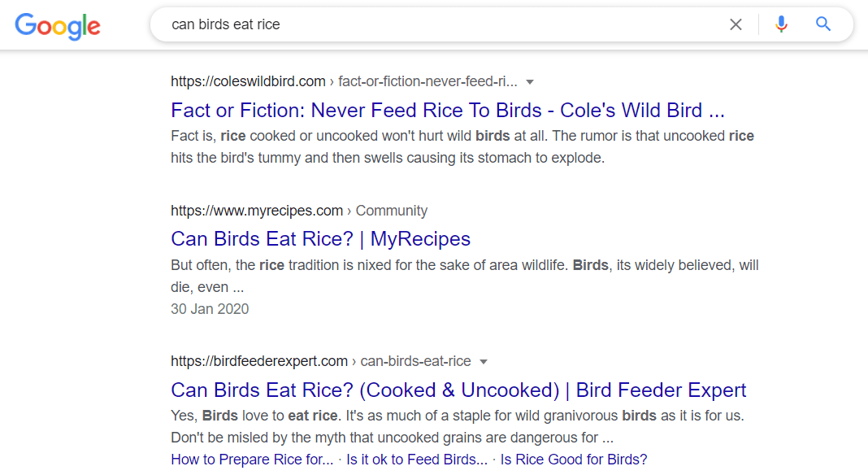Open 'How to Prepare Rice for...' sitelink
Viewport: 868px width, 475px height.
coord(252,460)
